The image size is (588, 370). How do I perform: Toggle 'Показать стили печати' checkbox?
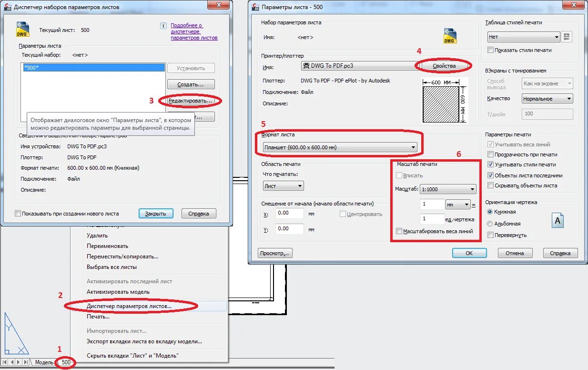point(491,50)
